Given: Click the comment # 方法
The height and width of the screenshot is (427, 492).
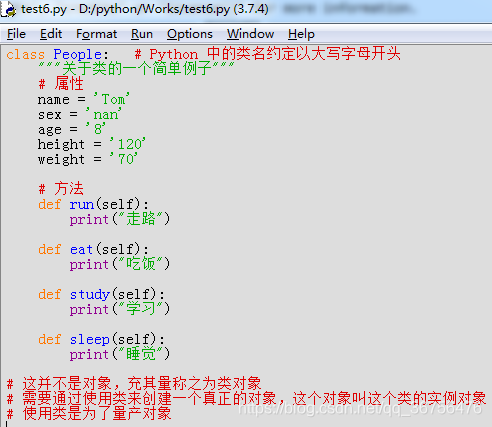Looking at the screenshot, I should (x=61, y=189).
